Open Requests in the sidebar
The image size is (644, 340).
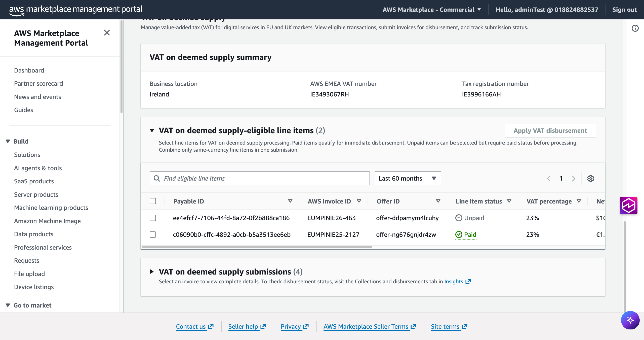[27, 260]
